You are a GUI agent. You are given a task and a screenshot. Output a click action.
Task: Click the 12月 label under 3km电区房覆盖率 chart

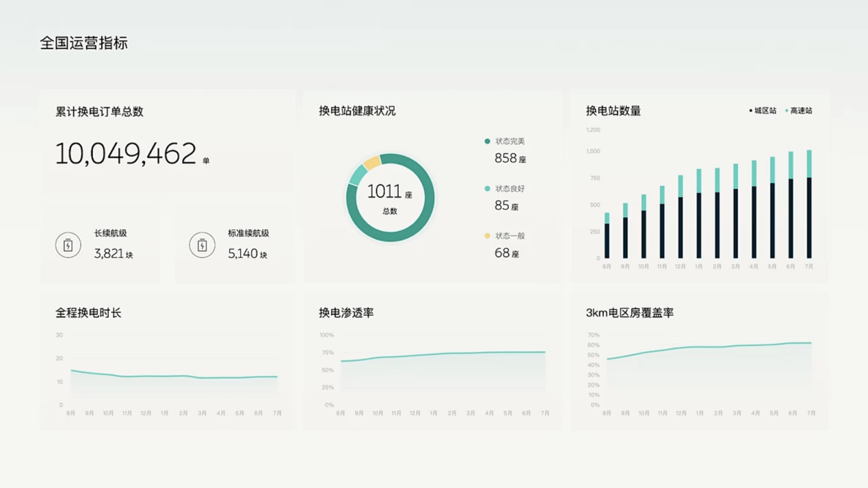tap(681, 413)
